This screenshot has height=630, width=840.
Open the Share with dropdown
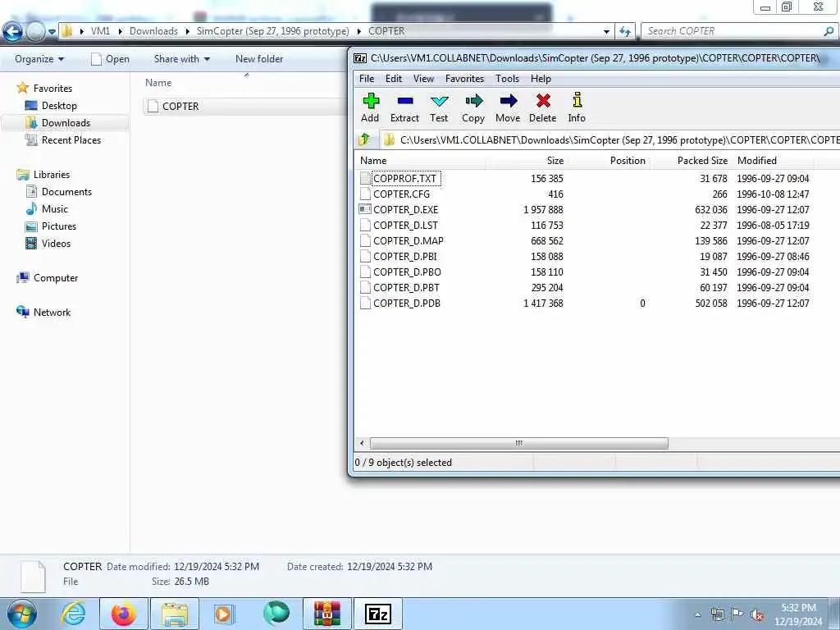click(181, 59)
